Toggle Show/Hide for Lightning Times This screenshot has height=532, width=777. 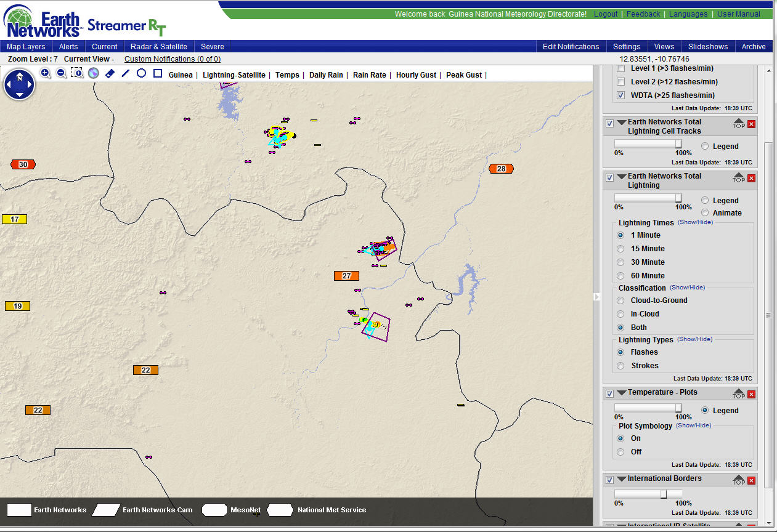(695, 222)
